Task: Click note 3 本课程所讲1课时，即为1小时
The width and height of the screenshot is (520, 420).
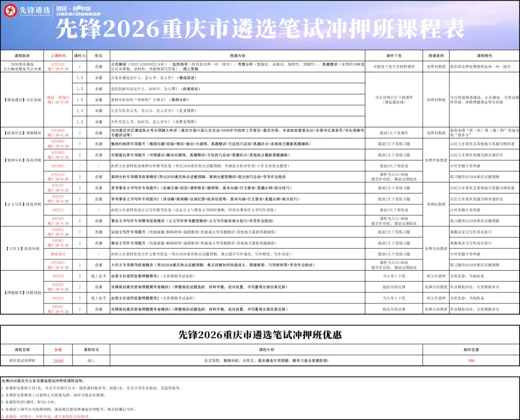Action: point(28,402)
